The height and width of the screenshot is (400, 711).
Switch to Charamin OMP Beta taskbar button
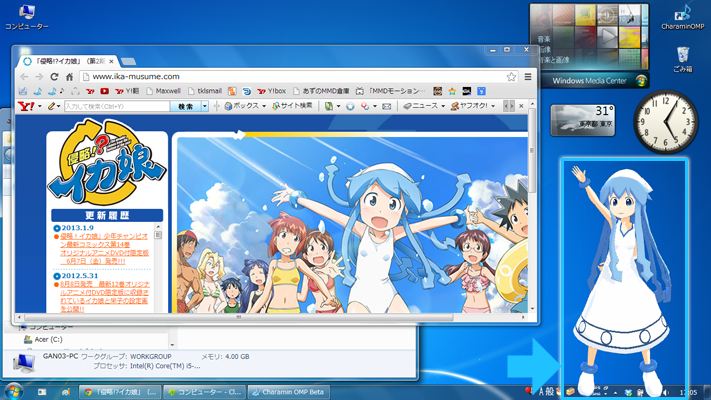pyautogui.click(x=289, y=392)
